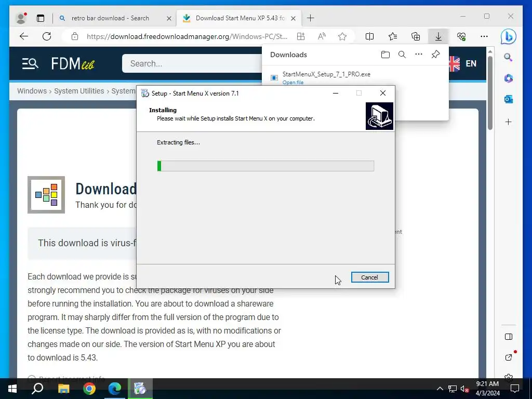Show hidden system tray icons
Viewport: 532px width, 399px height.
(440, 389)
